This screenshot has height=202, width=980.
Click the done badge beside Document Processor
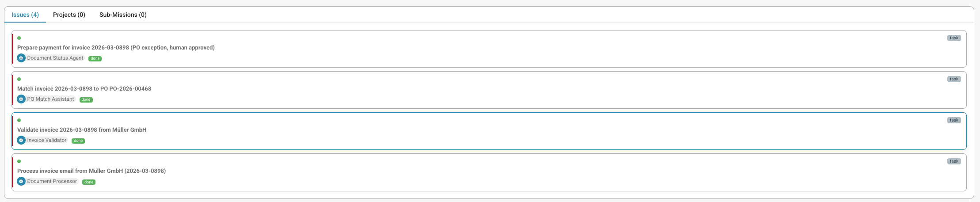coord(89,182)
